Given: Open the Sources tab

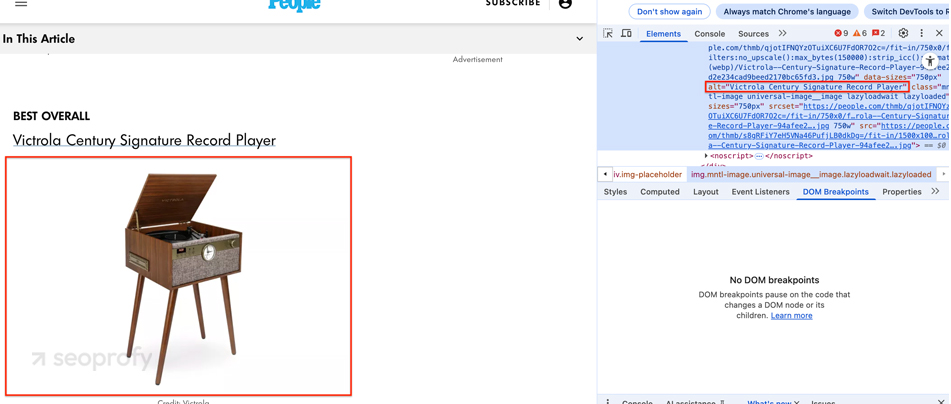Looking at the screenshot, I should coord(753,34).
